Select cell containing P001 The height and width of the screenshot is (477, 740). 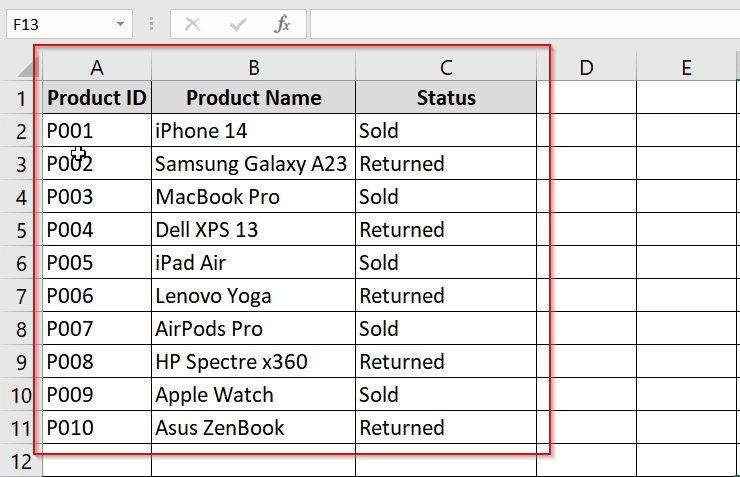pyautogui.click(x=97, y=130)
